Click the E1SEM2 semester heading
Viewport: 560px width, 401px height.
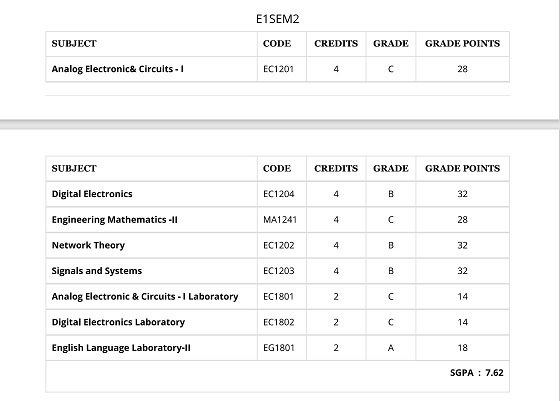point(278,19)
